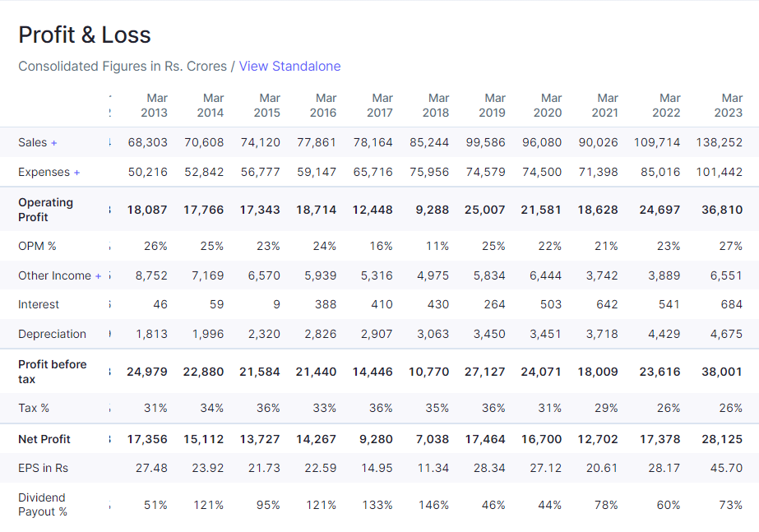
Task: Select the Mar 2018 dividend payout 146%
Action: pos(433,505)
